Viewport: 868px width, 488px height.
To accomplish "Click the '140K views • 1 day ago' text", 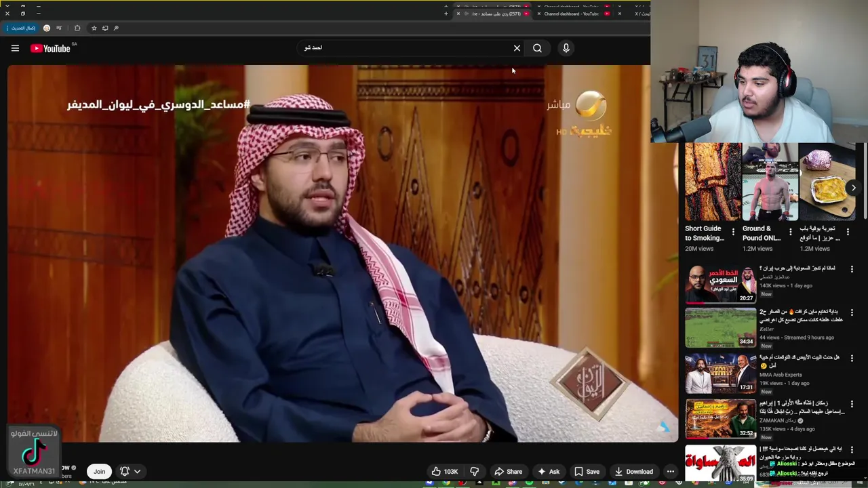I will pyautogui.click(x=785, y=285).
